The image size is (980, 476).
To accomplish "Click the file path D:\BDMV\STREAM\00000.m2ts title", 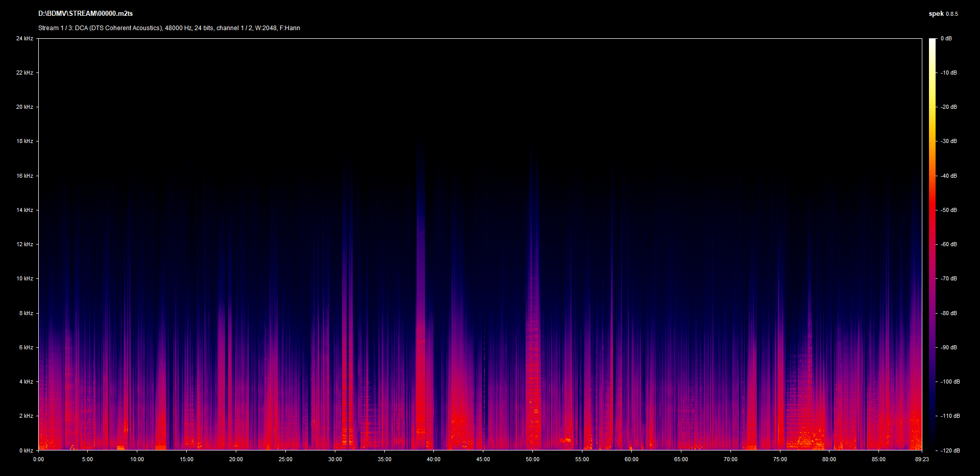I will tap(85, 14).
